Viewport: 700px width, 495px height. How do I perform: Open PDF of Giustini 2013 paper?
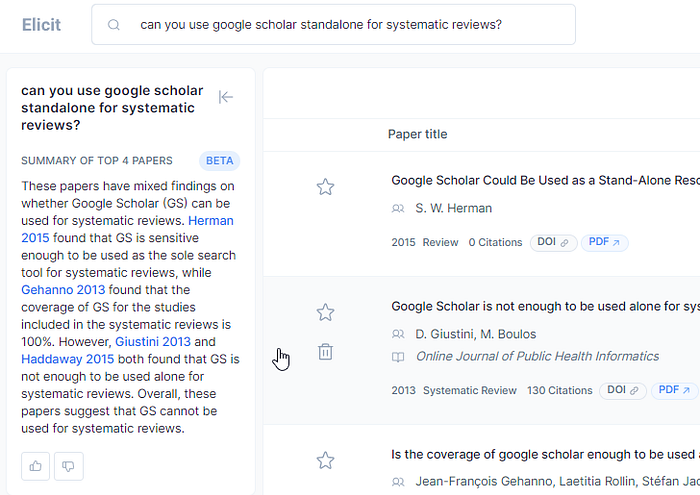674,390
